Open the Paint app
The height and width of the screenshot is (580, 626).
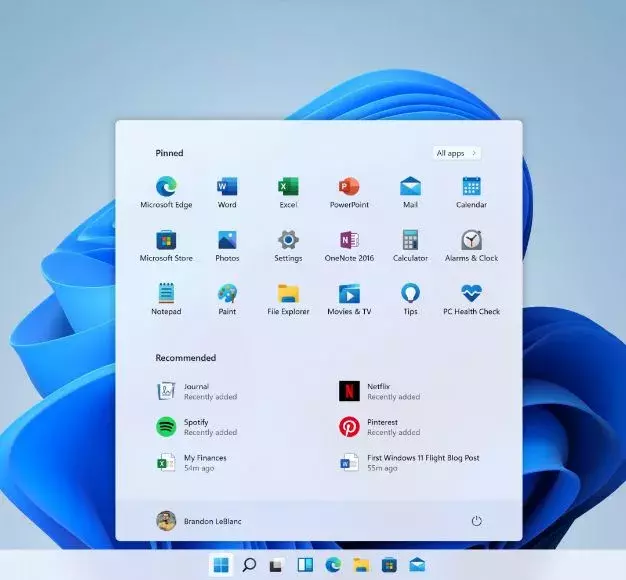click(227, 299)
